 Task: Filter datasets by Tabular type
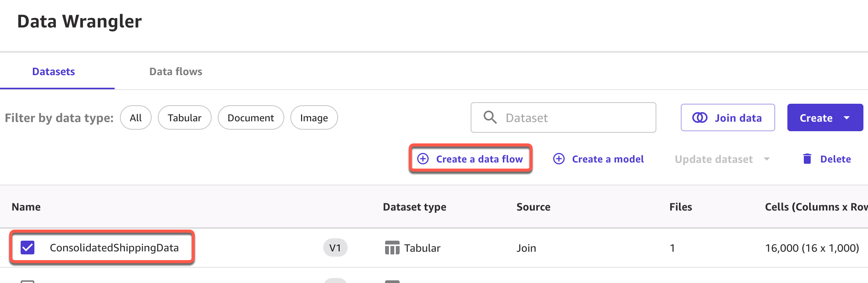click(185, 118)
